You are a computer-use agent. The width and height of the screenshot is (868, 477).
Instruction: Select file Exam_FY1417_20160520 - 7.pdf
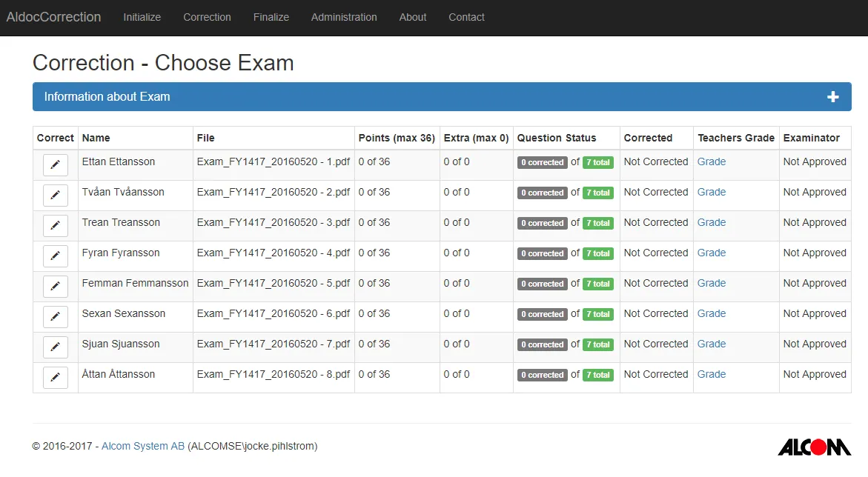click(x=274, y=344)
